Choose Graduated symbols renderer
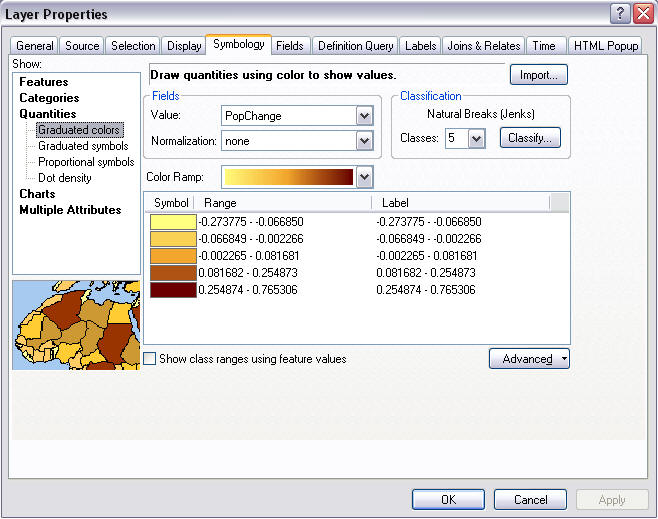658x519 pixels. click(x=83, y=146)
